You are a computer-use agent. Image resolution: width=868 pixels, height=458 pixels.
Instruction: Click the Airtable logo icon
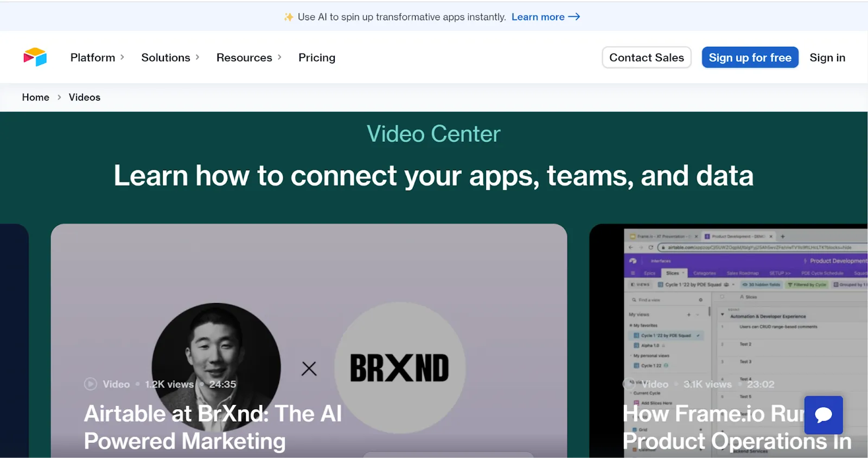35,57
